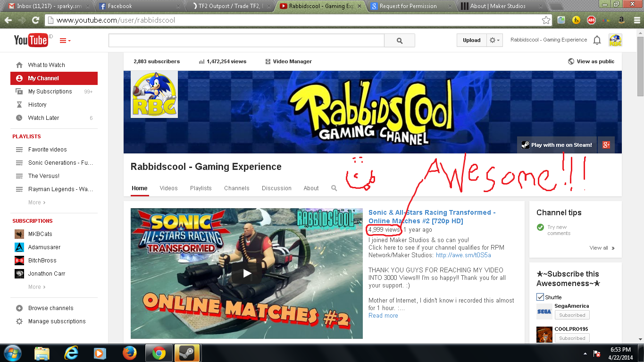
Task: Open Video Manager
Action: click(x=288, y=61)
